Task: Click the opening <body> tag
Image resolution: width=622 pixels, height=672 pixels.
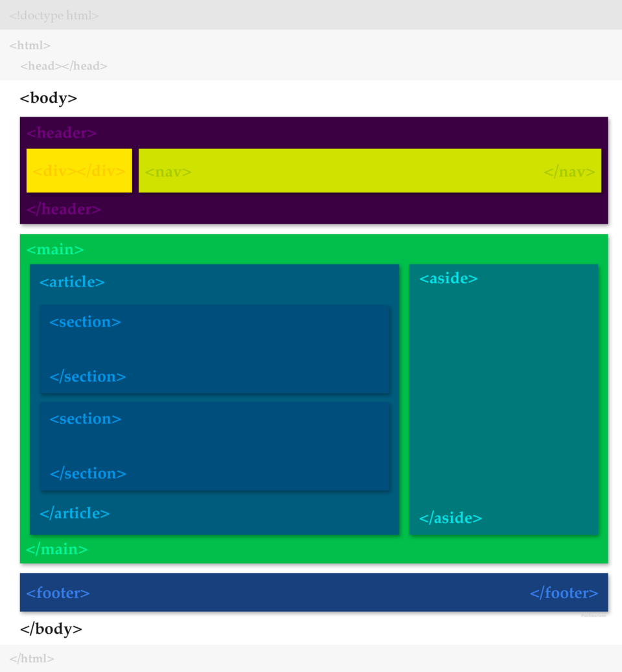Action: click(49, 98)
